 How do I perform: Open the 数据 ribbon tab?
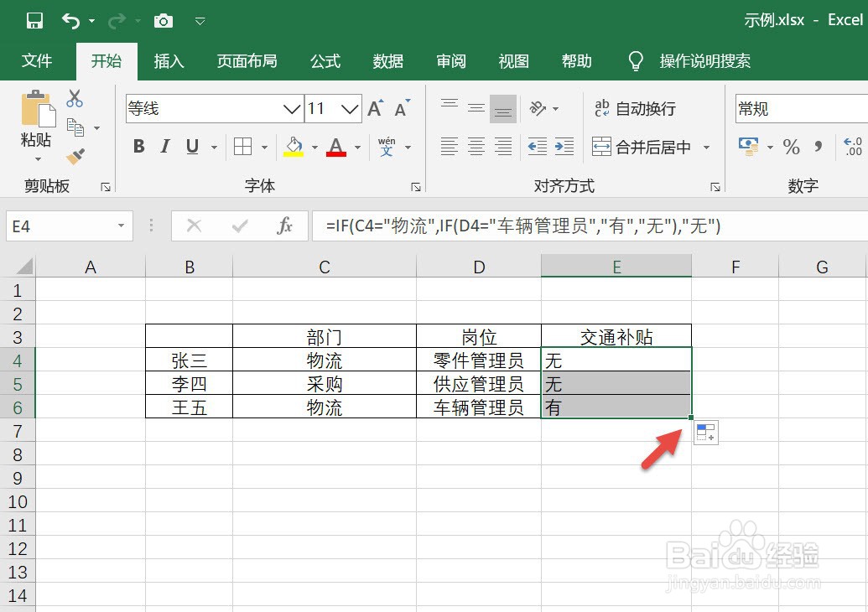point(387,60)
